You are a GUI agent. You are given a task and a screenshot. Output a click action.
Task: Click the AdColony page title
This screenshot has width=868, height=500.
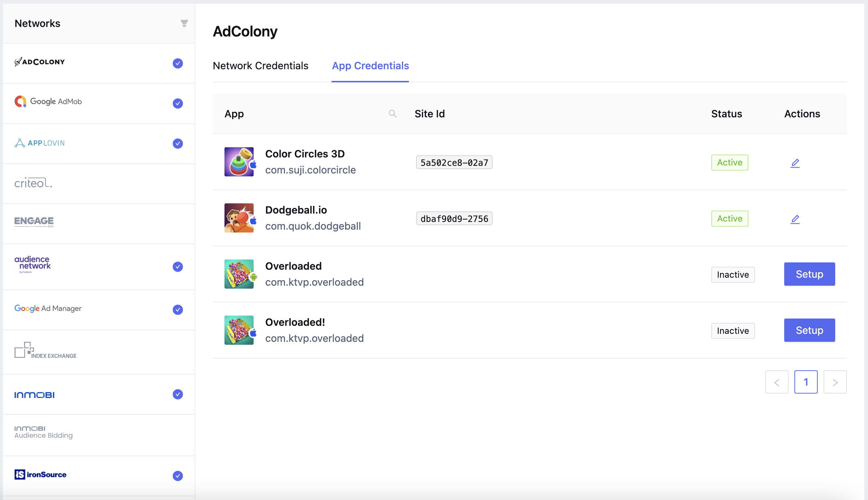pos(245,31)
